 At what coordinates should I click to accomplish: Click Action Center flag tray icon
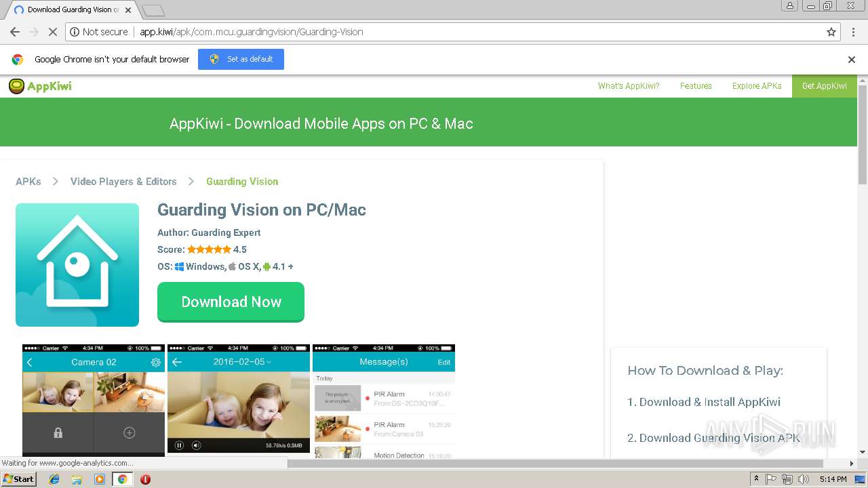pos(771,479)
